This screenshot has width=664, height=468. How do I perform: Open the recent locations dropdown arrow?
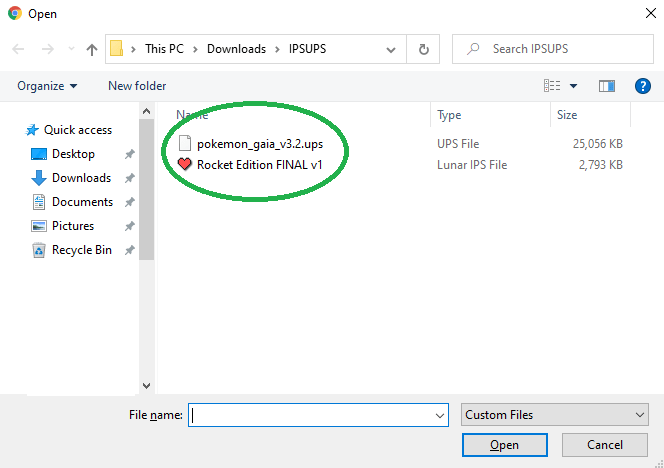[x=71, y=49]
